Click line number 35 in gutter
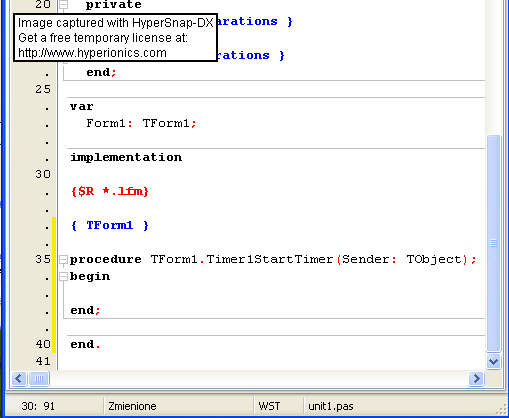Viewport: 509px width, 418px height. point(43,259)
